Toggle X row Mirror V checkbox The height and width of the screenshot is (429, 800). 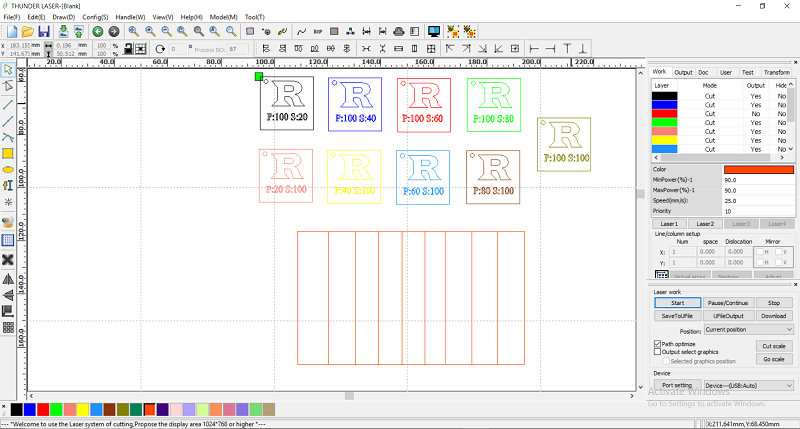point(779,252)
